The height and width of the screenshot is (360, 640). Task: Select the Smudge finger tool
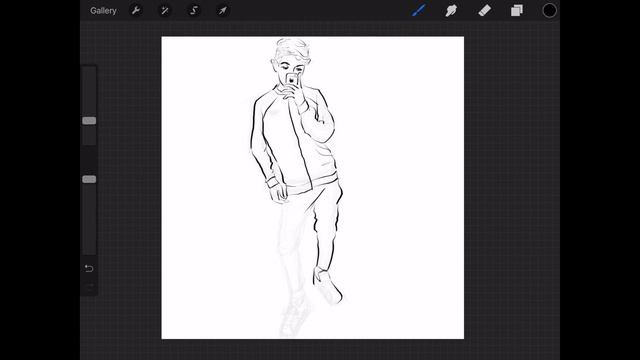(x=451, y=10)
